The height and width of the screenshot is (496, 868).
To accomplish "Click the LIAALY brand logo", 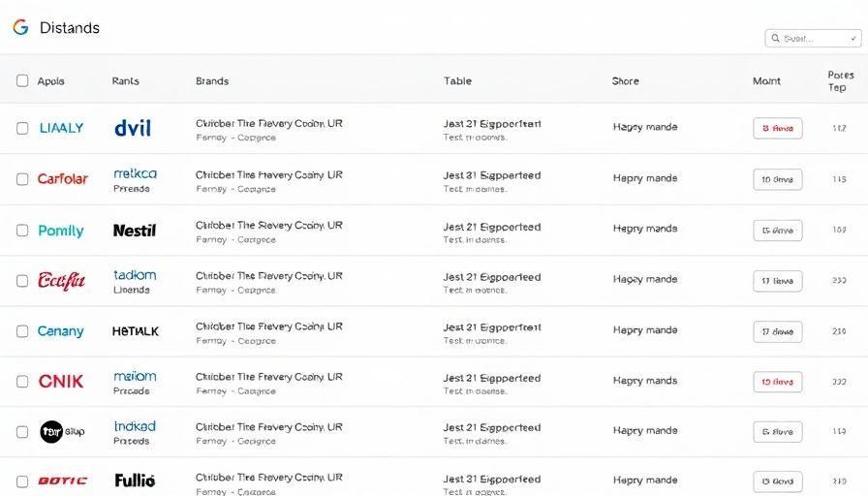I will point(61,128).
